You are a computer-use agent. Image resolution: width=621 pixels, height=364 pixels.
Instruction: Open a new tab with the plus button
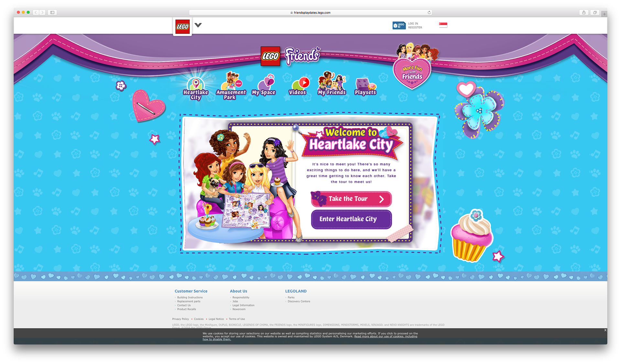point(604,14)
